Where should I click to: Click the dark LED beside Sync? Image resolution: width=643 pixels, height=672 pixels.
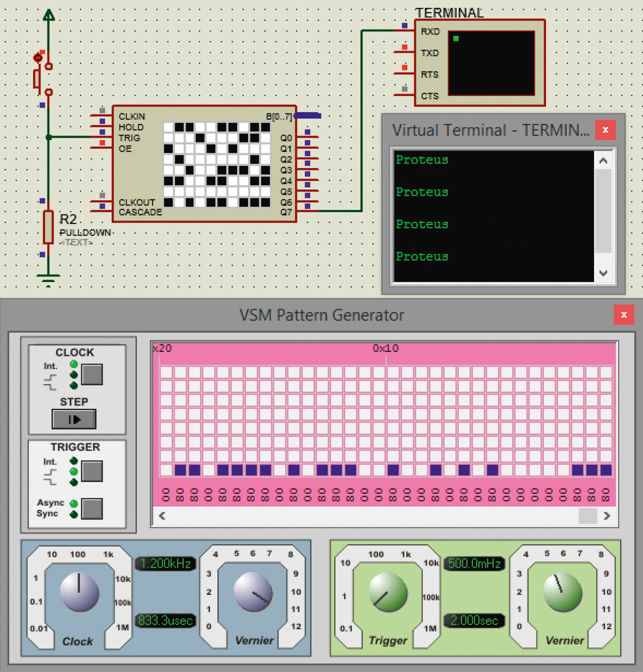pyautogui.click(x=74, y=514)
